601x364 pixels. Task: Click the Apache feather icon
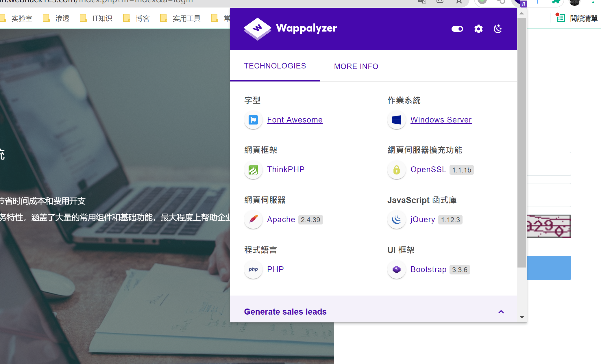point(253,220)
